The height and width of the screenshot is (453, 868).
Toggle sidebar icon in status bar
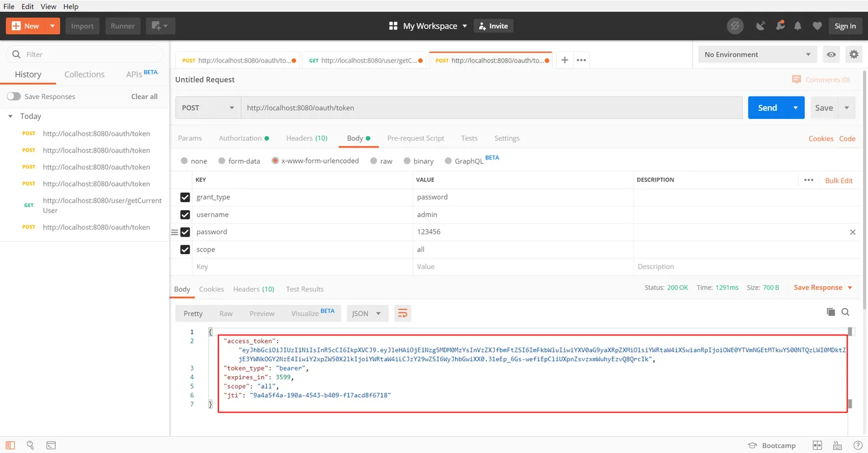point(10,445)
